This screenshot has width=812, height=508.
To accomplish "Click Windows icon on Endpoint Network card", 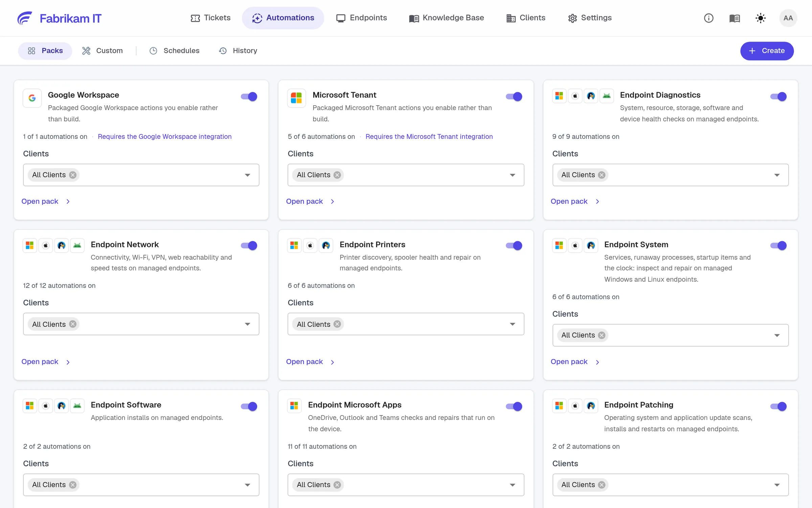I will coord(30,246).
